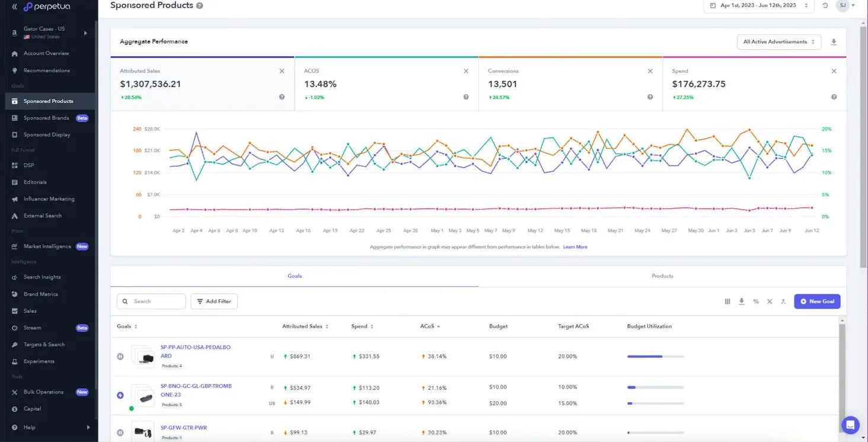Toggle status of SP-BNO-GC-GL-GBP-TROMBONE-23 goal

click(120, 395)
